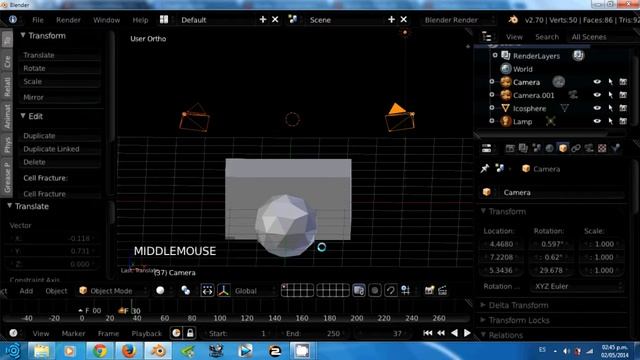Click the OpenGL render animation clapper icon
This screenshot has height=360, width=640.
click(x=442, y=290)
